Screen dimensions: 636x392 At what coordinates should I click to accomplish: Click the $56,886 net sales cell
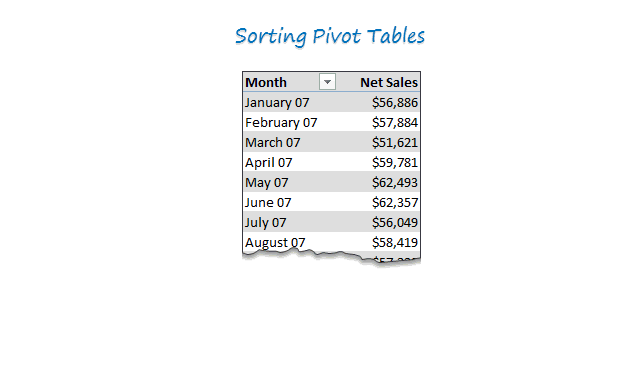395,103
